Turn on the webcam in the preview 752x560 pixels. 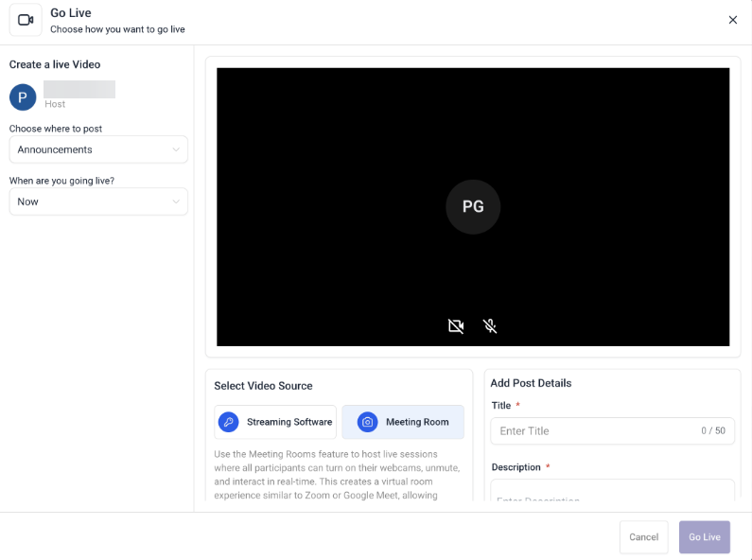click(456, 326)
